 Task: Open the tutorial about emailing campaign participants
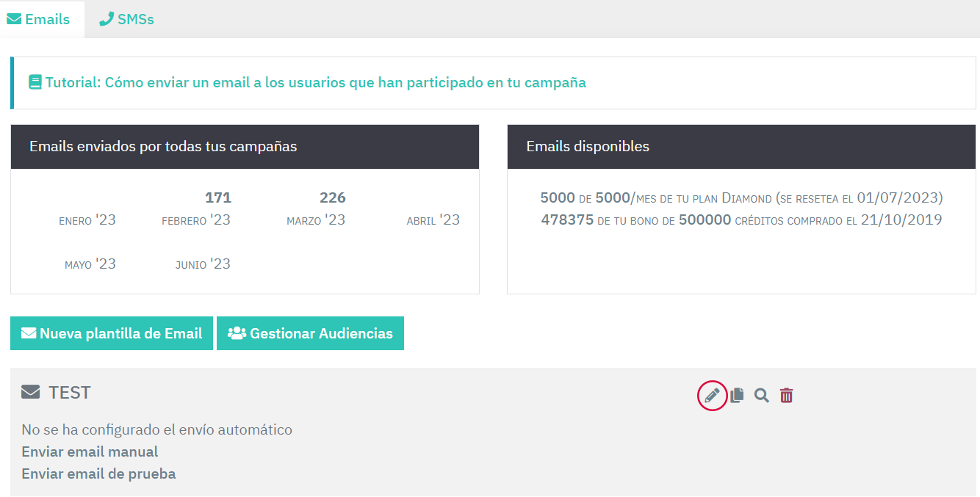point(316,82)
